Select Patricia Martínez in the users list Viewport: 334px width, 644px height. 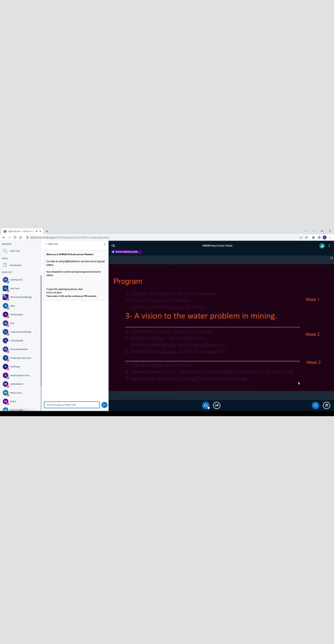click(20, 297)
